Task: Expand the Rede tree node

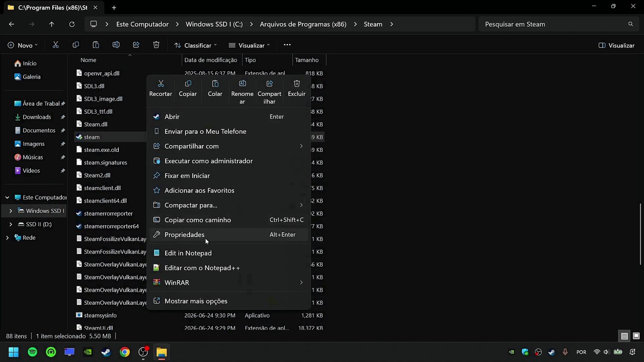Action: click(7, 238)
